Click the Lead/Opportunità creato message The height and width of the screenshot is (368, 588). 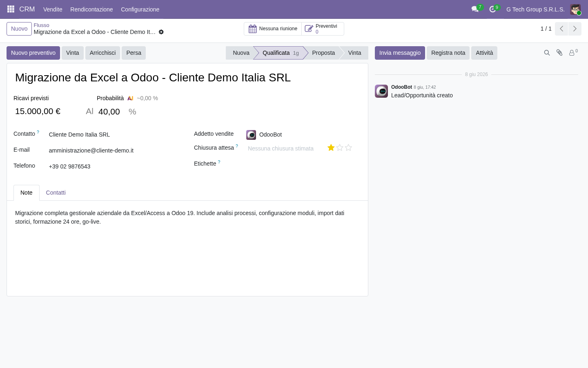pyautogui.click(x=422, y=95)
